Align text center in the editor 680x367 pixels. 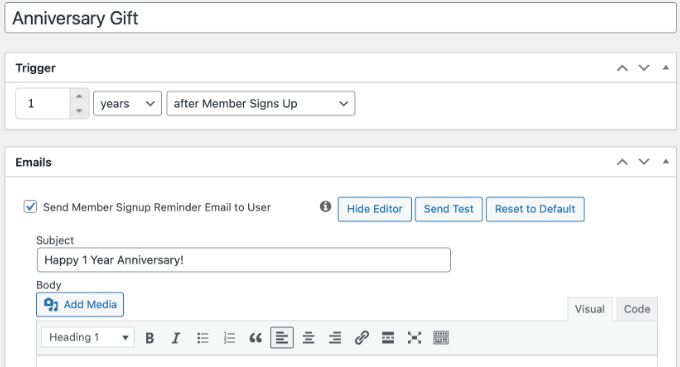(x=308, y=338)
